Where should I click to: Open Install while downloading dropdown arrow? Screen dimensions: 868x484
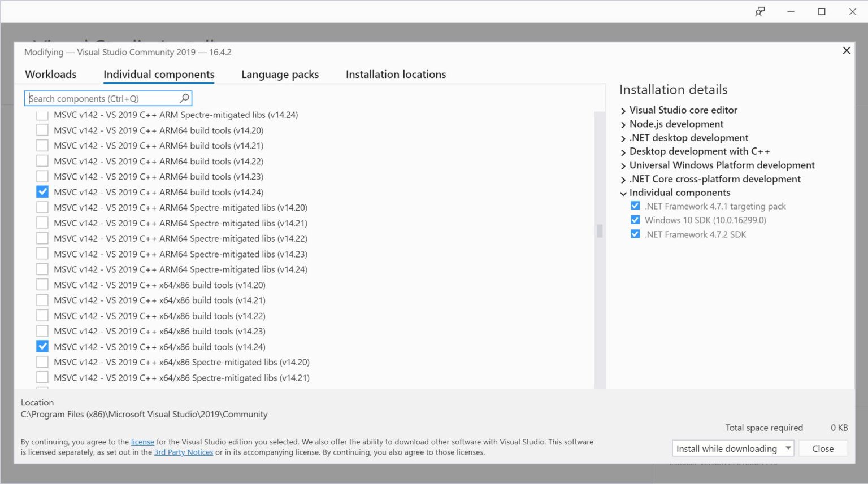click(788, 448)
